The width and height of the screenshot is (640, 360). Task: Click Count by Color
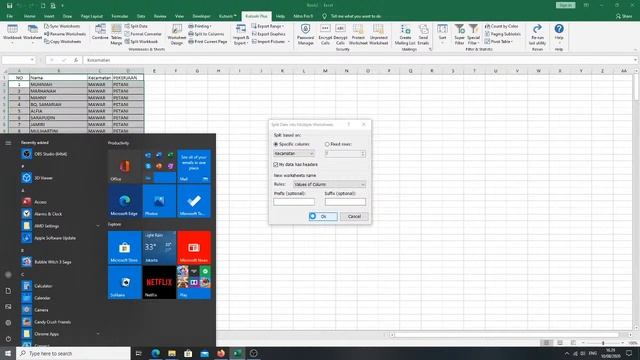pos(502,26)
